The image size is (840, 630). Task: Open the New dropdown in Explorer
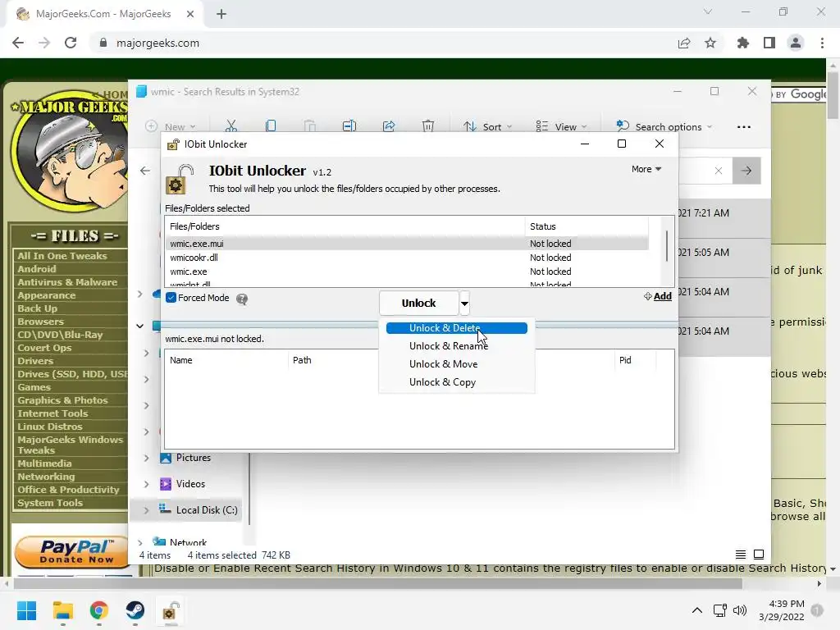(171, 127)
